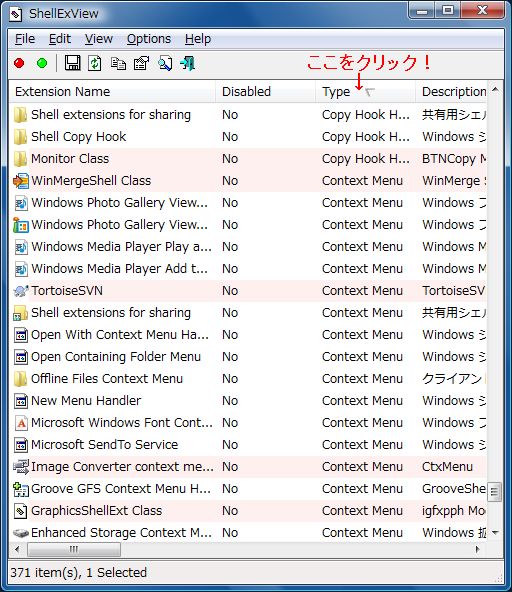Click the window resize grip

click(x=498, y=577)
